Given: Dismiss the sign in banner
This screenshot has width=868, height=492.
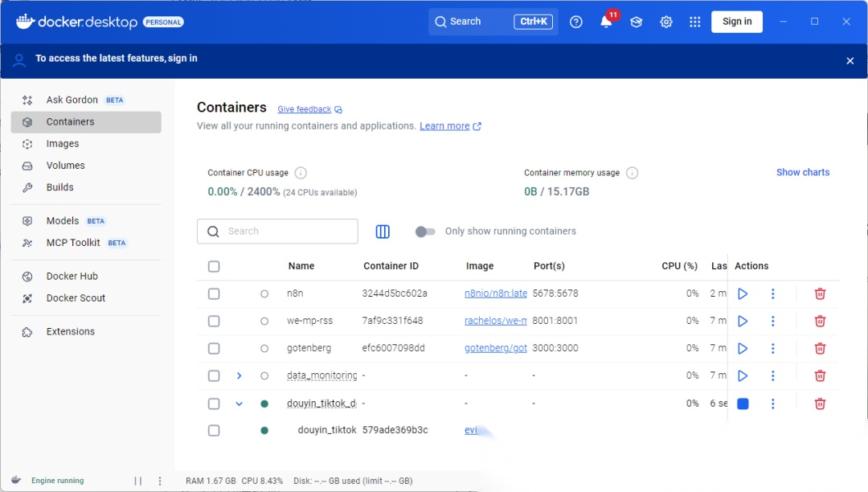Looking at the screenshot, I should 850,61.
